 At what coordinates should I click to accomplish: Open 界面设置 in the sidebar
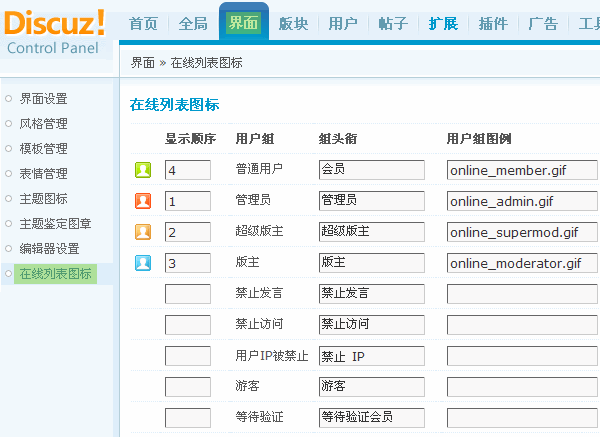coord(44,99)
